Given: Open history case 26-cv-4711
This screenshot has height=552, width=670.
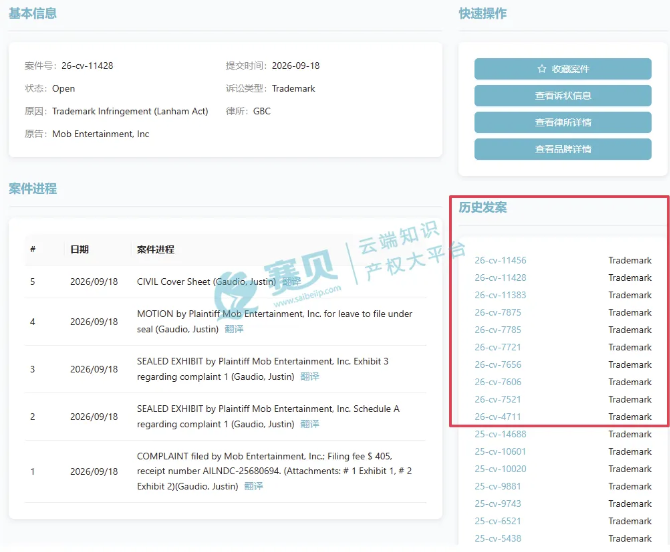Looking at the screenshot, I should pos(498,417).
